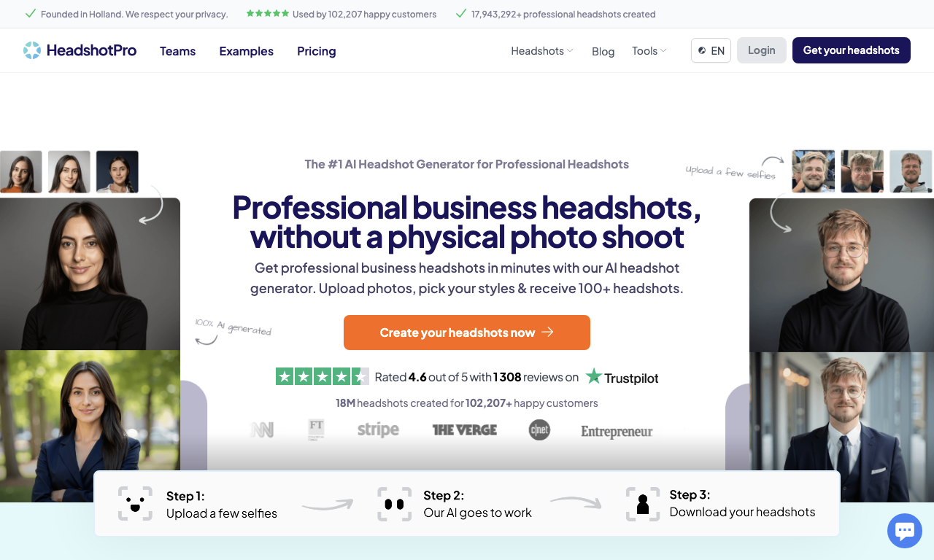Screen dimensions: 934x560
Task: Open woman in black turtleneck headshot
Action: point(90,274)
